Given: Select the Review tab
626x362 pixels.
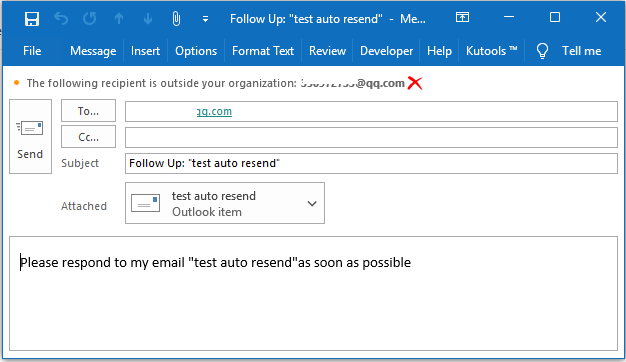Looking at the screenshot, I should pos(327,51).
